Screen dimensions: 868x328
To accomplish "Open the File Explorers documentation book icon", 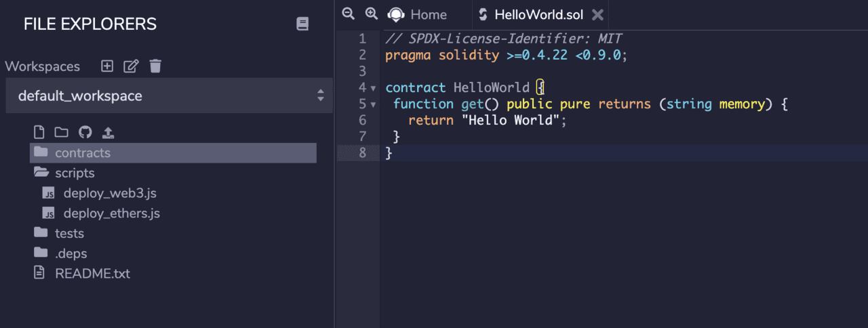I will click(x=302, y=24).
